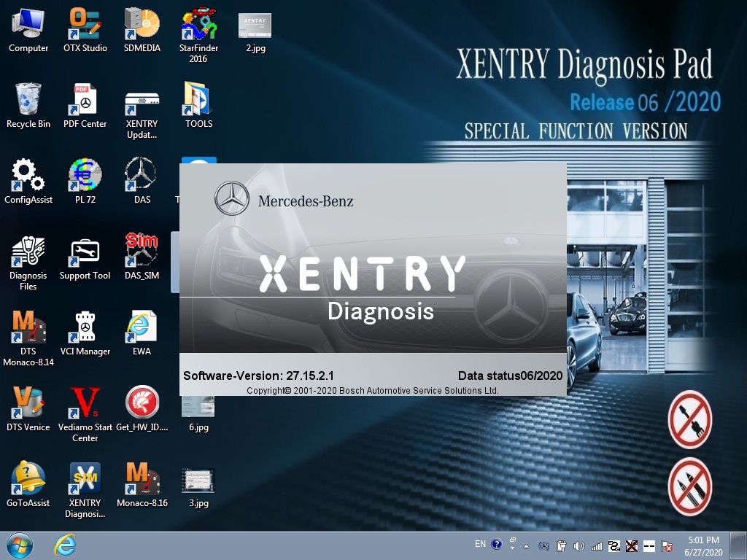This screenshot has height=560, width=747.
Task: Select the DAS_SIM desktop icon
Action: tap(142, 251)
